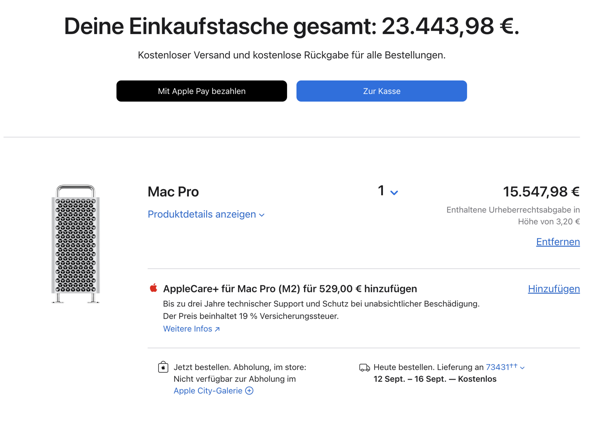Open Apple City-Galerie store link
Screen dimensions: 590x434
tap(213, 391)
